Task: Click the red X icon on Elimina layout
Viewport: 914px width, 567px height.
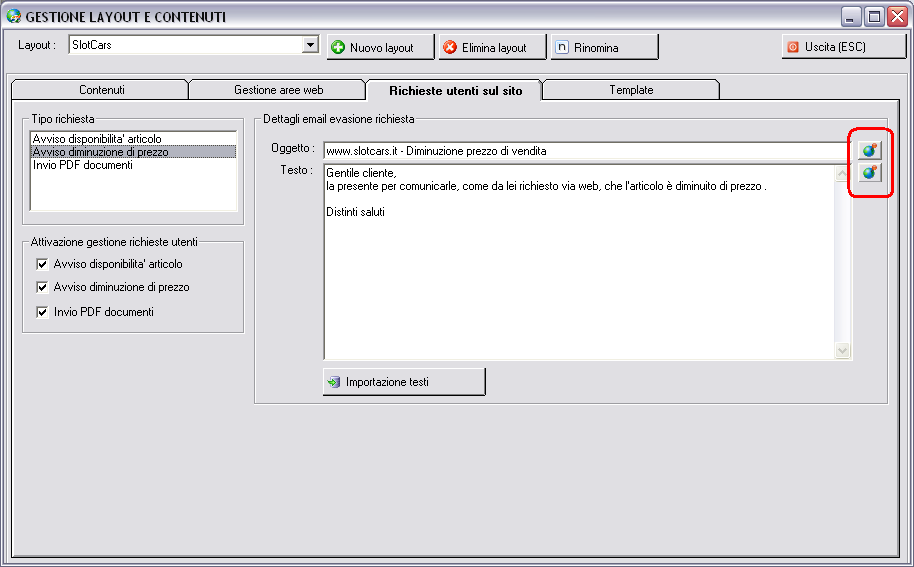Action: 449,47
